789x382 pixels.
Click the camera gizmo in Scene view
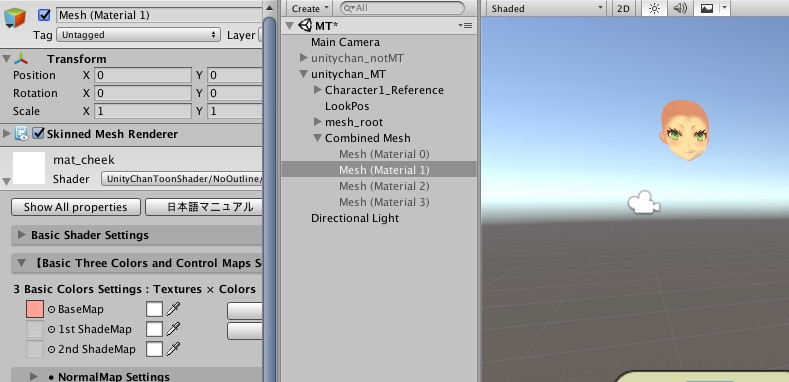coord(644,202)
